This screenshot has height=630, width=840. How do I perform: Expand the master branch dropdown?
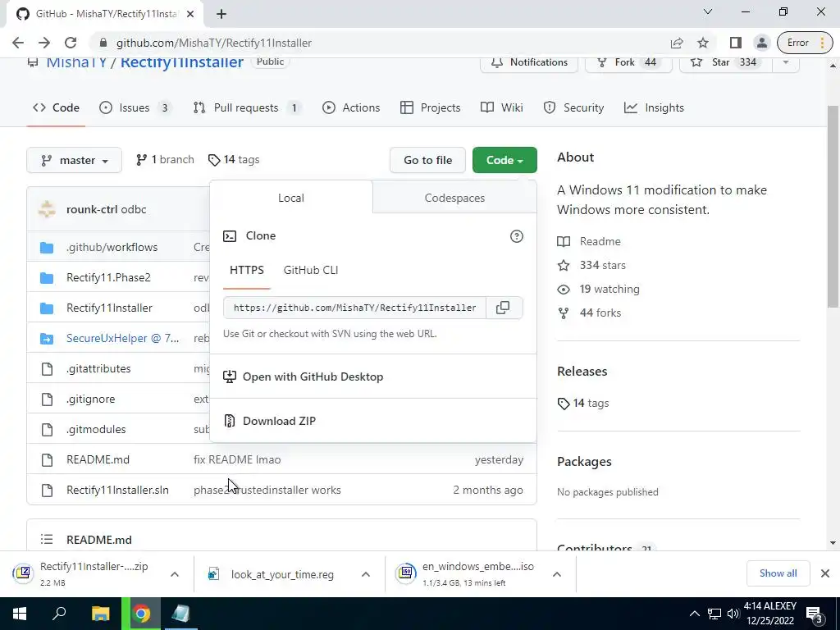pos(74,160)
